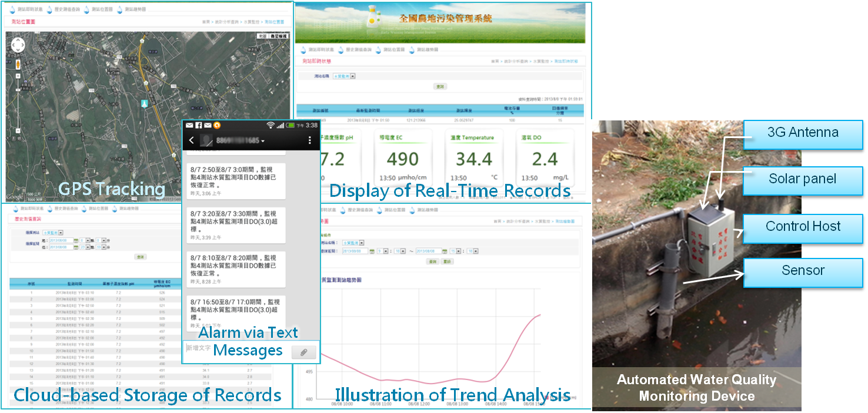Image resolution: width=868 pixels, height=413 pixels.
Task: Click the 查詢 button in real-time status panel
Action: coord(440,86)
